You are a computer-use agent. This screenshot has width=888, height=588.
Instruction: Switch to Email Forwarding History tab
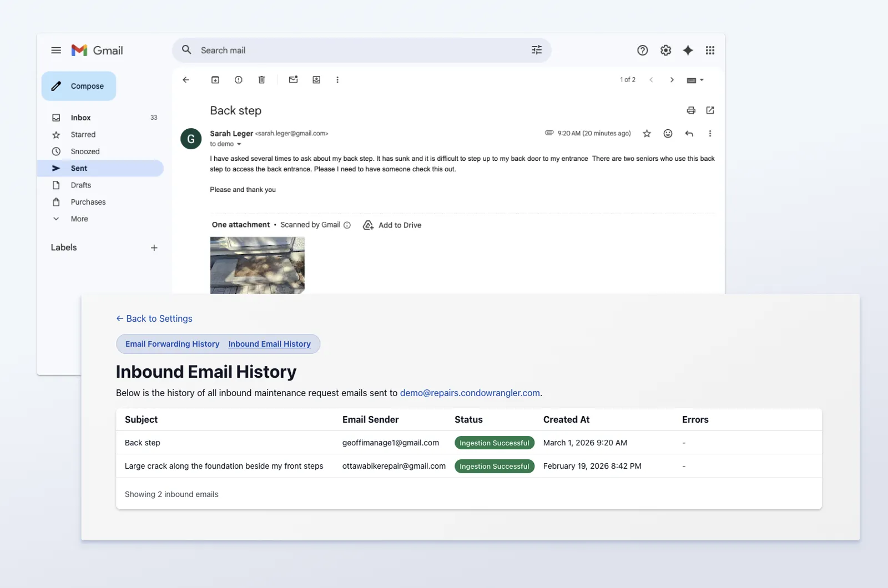tap(173, 344)
